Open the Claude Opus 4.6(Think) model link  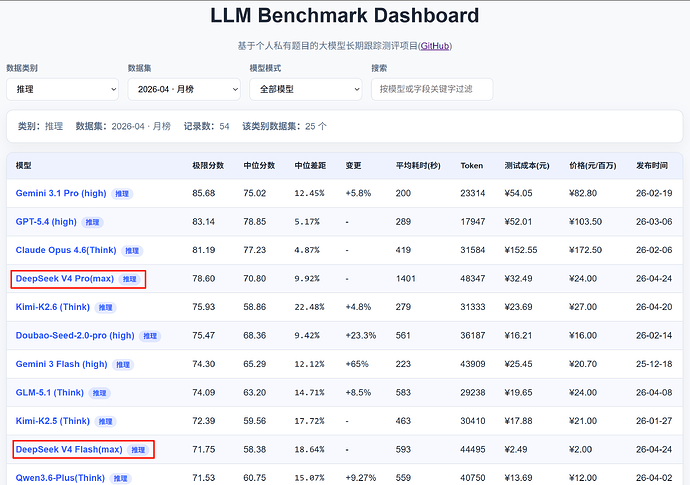[x=66, y=250]
